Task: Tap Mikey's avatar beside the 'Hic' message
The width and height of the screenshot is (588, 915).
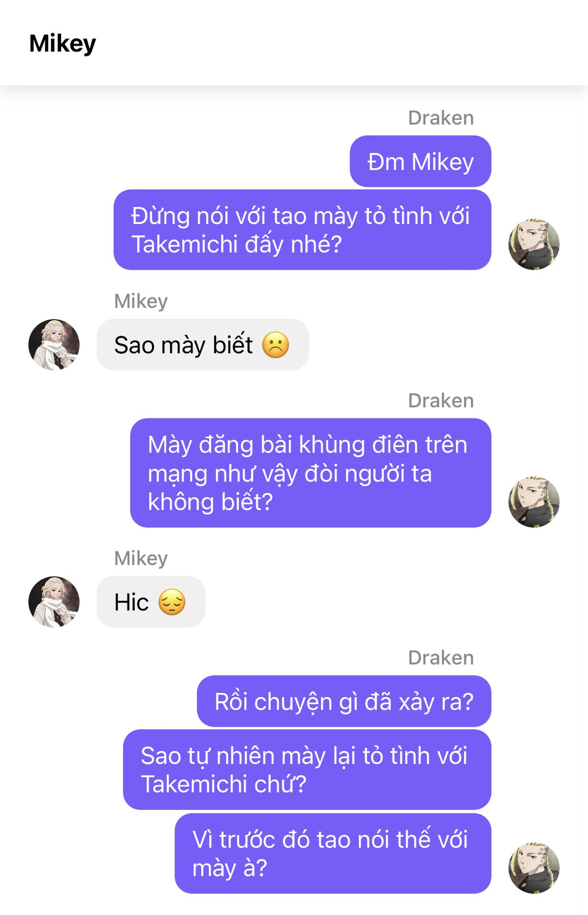Action: click(x=54, y=601)
